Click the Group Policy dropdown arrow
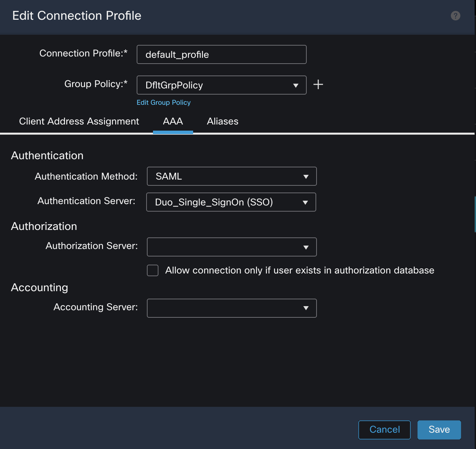Image resolution: width=476 pixels, height=449 pixels. pos(295,85)
